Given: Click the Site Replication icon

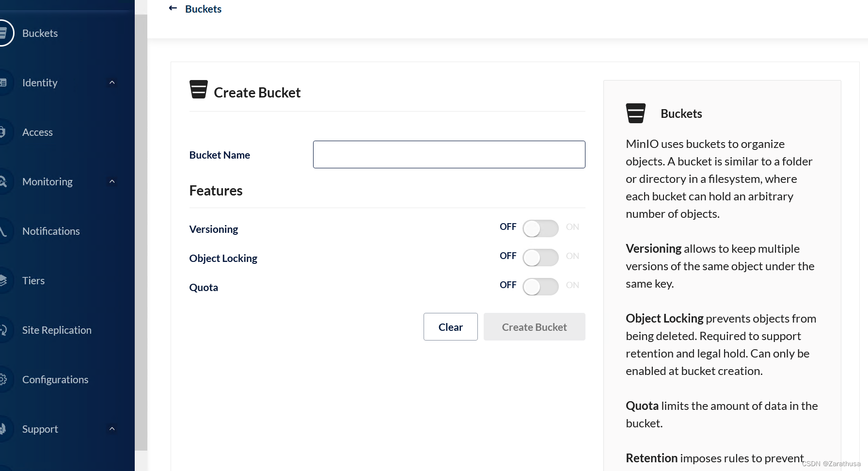Looking at the screenshot, I should coord(3,330).
